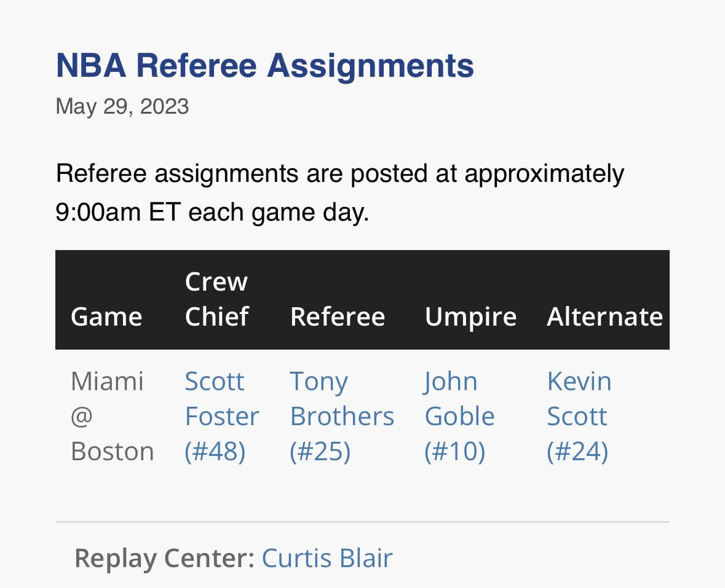Click the referee assignments posting time paragraph
The image size is (725, 588).
pyautogui.click(x=339, y=192)
